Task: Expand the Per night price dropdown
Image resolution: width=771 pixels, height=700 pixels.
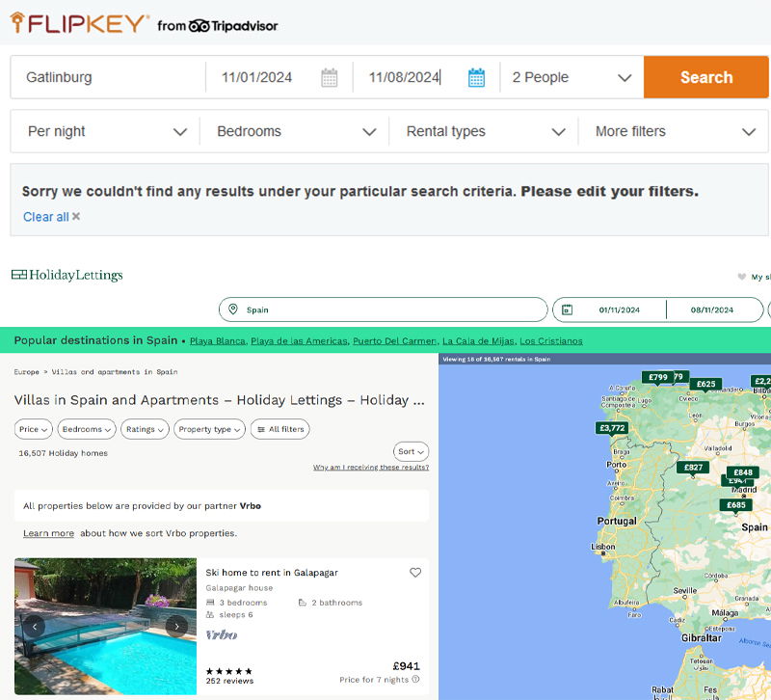Action: tap(106, 132)
